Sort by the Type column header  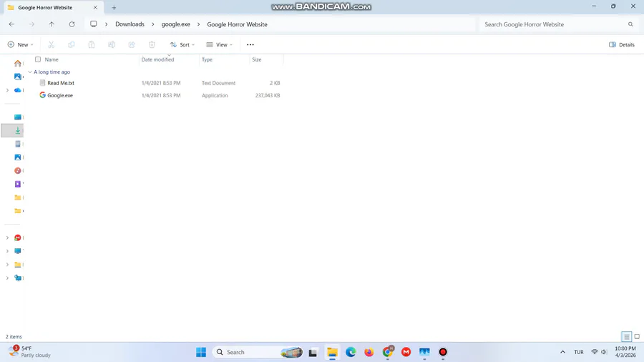(x=207, y=59)
